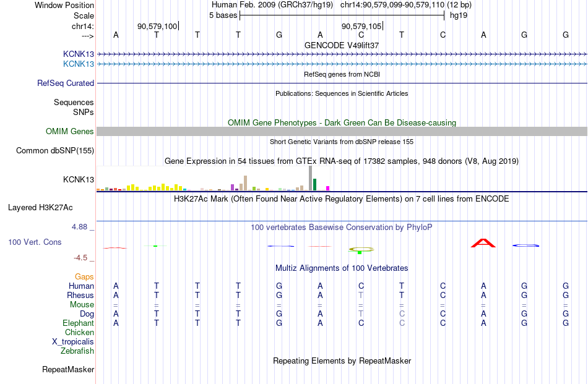Click the dark green bar in GTEx expression chart
The height and width of the screenshot is (384, 588).
click(314, 185)
